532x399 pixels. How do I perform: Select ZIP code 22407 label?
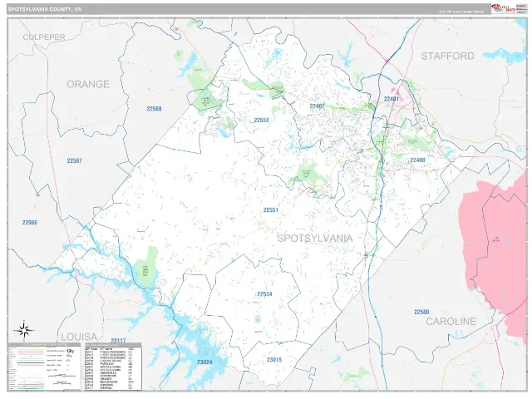[318, 106]
